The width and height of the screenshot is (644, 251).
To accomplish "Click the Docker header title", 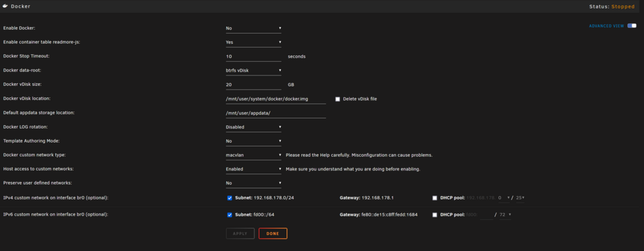I will [x=21, y=6].
